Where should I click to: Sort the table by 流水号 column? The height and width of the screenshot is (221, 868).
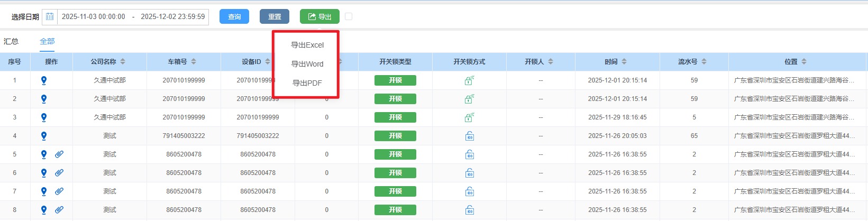coord(704,62)
